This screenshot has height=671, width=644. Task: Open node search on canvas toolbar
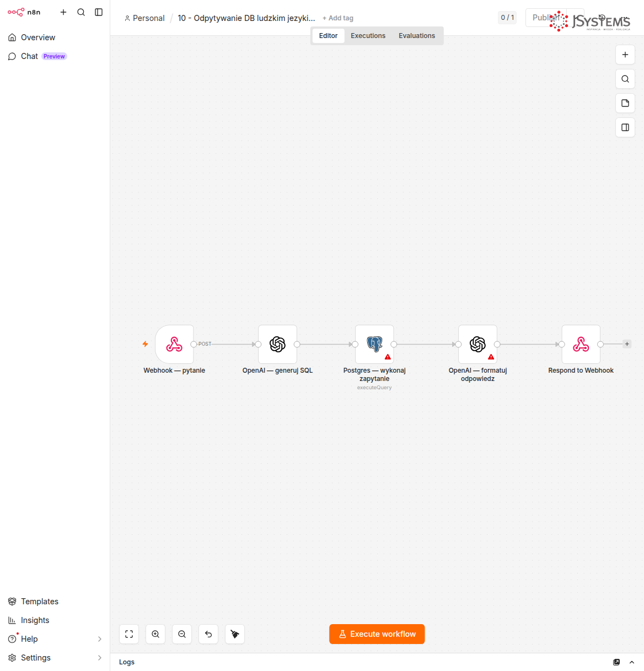pos(625,79)
